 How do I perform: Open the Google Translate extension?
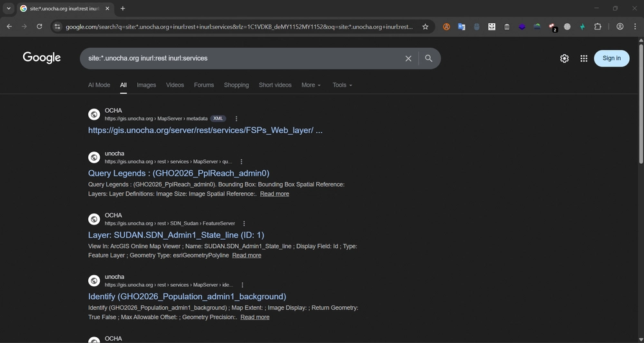(462, 26)
